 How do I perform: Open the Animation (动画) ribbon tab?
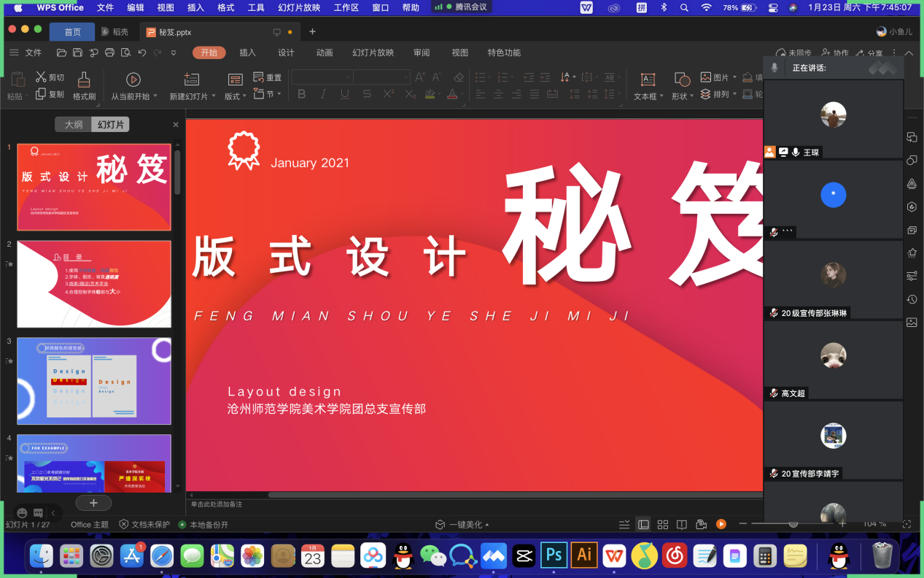pyautogui.click(x=325, y=53)
